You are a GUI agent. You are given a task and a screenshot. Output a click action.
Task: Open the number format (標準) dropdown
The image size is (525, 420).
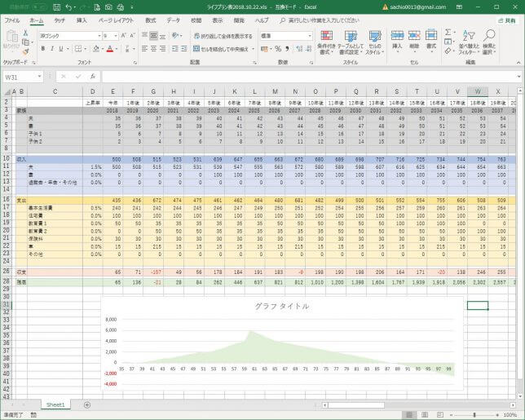[x=308, y=36]
